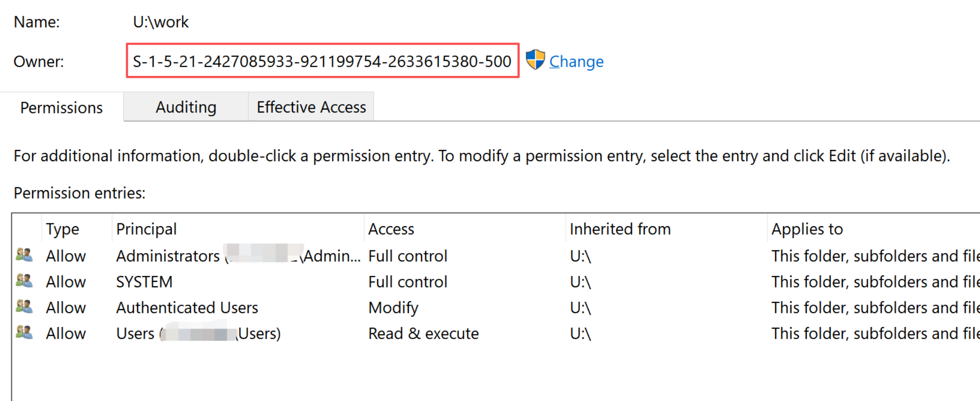
Task: Click the group icon for SYSTEM entry
Action: coord(24,281)
